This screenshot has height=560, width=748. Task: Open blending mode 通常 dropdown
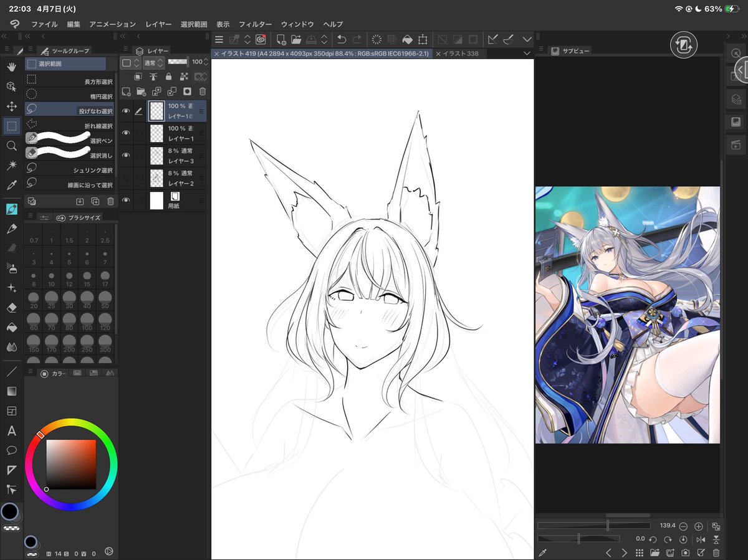(x=153, y=62)
